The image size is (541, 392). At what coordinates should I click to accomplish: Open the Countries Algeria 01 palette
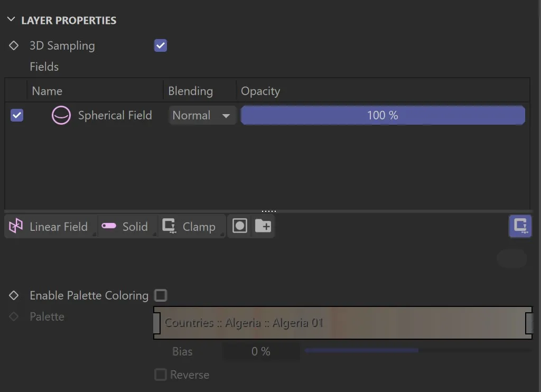coord(342,322)
